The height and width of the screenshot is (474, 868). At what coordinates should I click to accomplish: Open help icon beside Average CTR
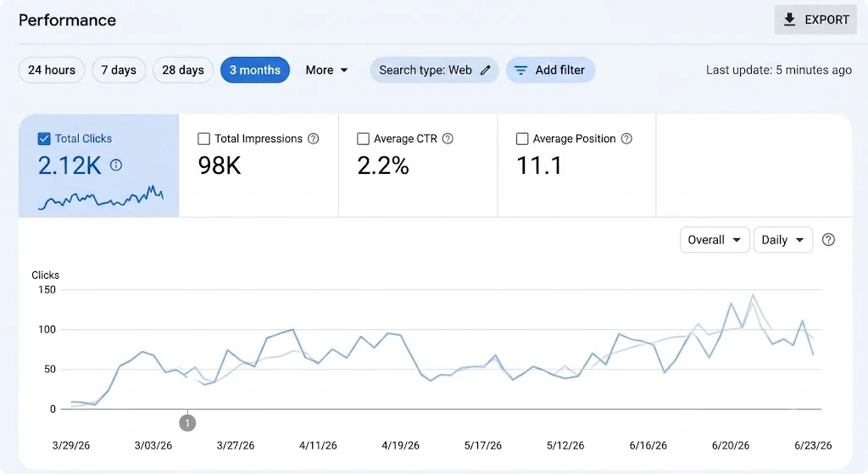click(x=448, y=138)
